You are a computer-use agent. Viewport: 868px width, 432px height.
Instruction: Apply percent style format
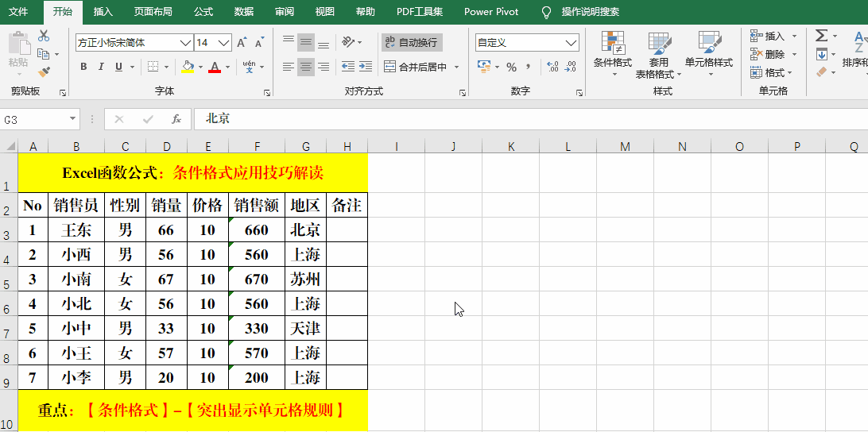(x=512, y=67)
